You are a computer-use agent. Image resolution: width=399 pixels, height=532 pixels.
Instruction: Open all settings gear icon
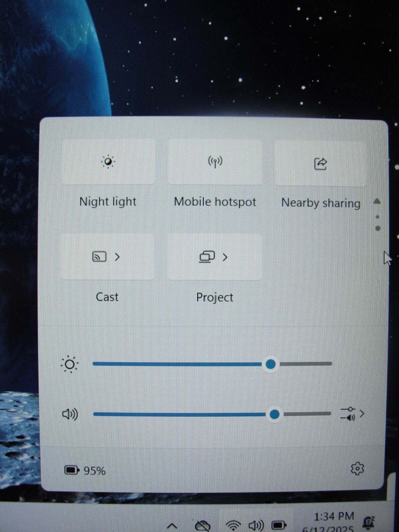[357, 468]
